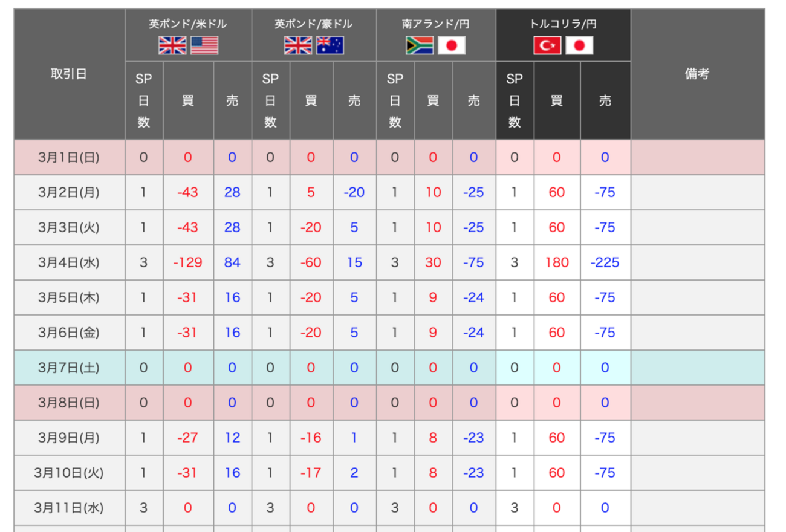Screen dimensions: 786x532
Task: Select the 3月4日(水) date cell
Action: 69,262
